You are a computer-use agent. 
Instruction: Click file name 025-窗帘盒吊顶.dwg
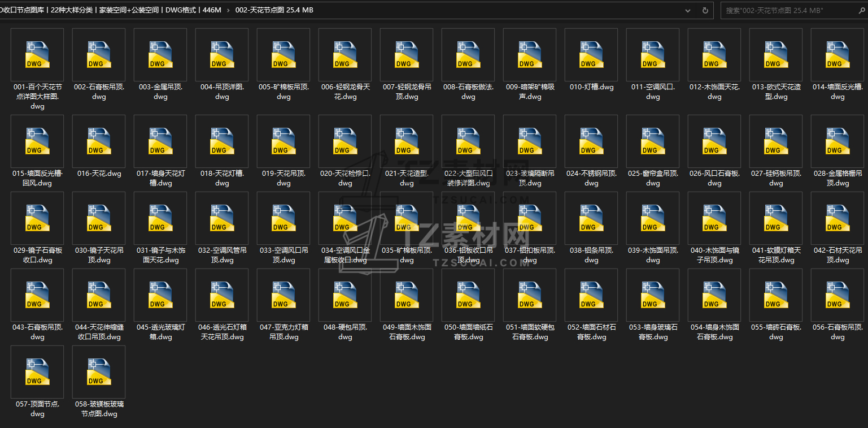pyautogui.click(x=653, y=179)
